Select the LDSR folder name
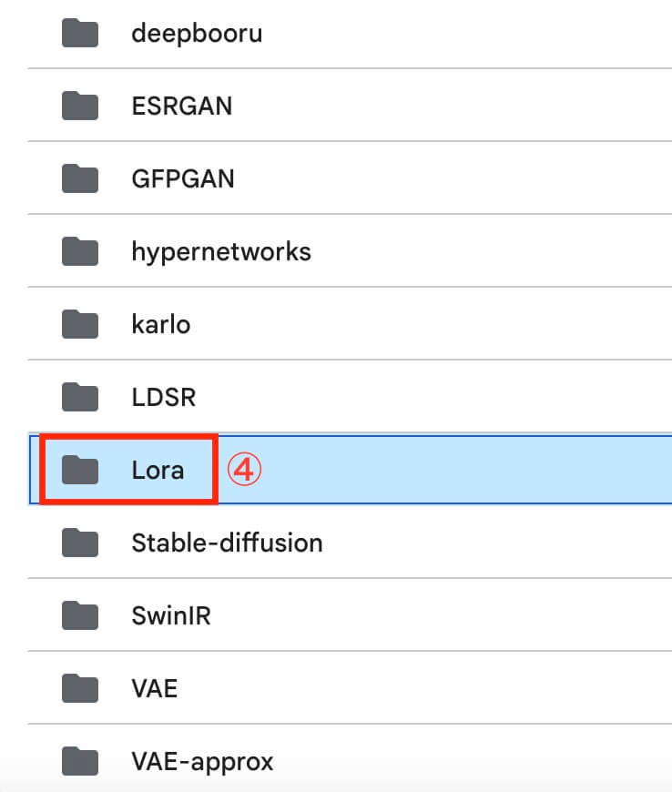This screenshot has height=792, width=672. pos(164,397)
